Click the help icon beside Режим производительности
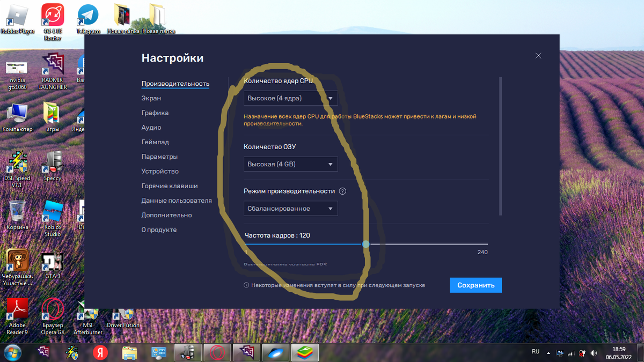The image size is (644, 362). click(x=342, y=191)
